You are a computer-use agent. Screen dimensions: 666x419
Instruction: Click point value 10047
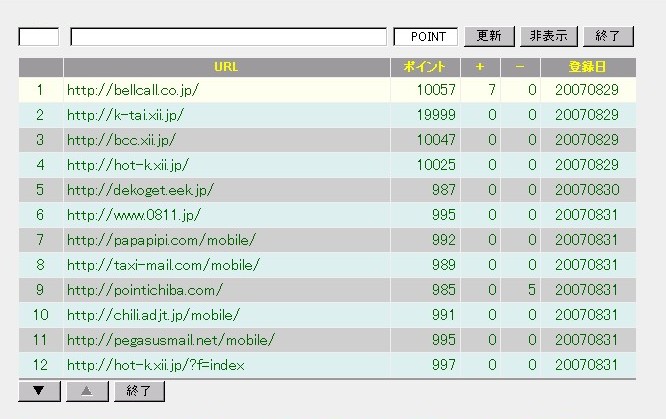(x=436, y=140)
